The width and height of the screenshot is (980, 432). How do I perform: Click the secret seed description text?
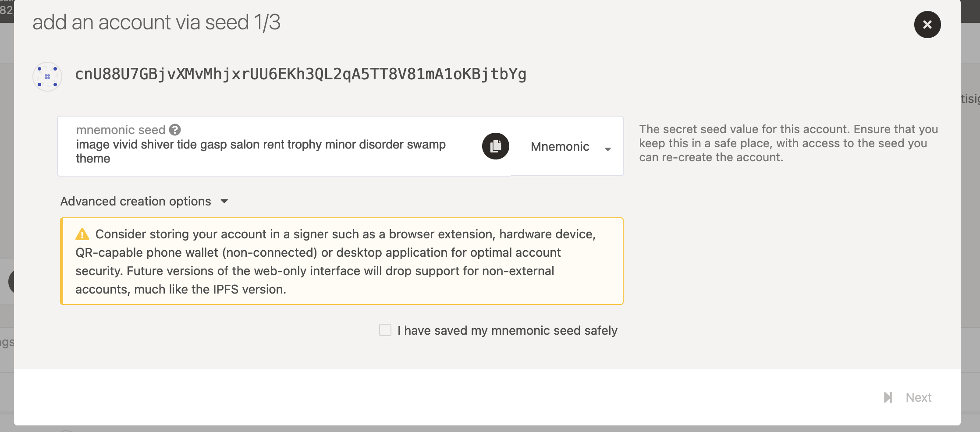(x=788, y=143)
